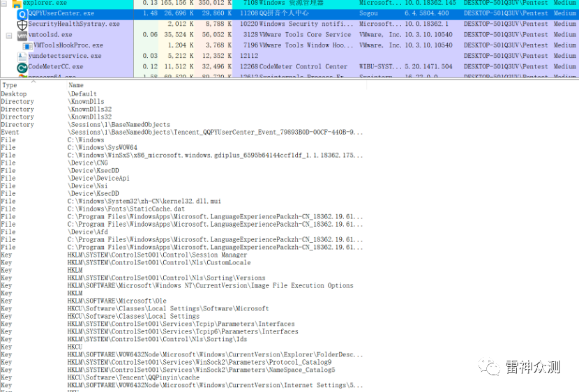Sort handles by the Type column header
Viewport: 579px width, 392px height.
(x=9, y=85)
